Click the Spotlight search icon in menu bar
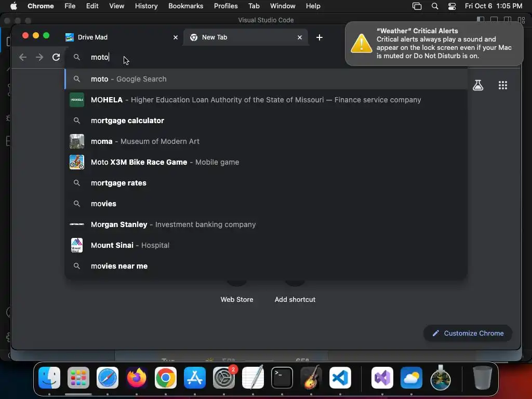This screenshot has width=532, height=399. [435, 6]
